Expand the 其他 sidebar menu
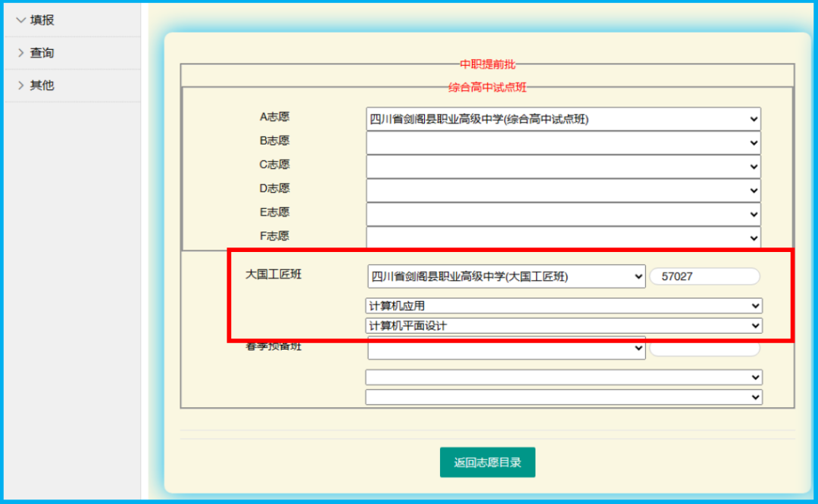The width and height of the screenshot is (818, 504). pyautogui.click(x=42, y=86)
